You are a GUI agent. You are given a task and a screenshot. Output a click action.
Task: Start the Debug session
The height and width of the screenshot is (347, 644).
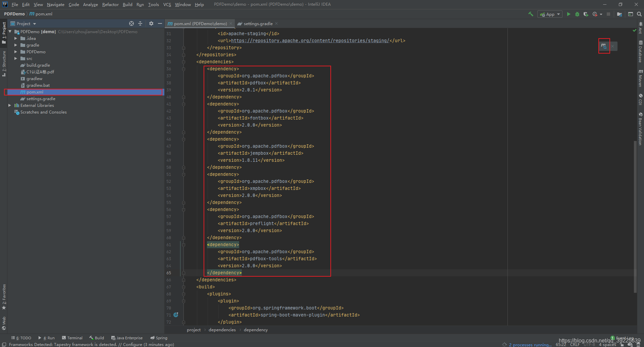(577, 14)
